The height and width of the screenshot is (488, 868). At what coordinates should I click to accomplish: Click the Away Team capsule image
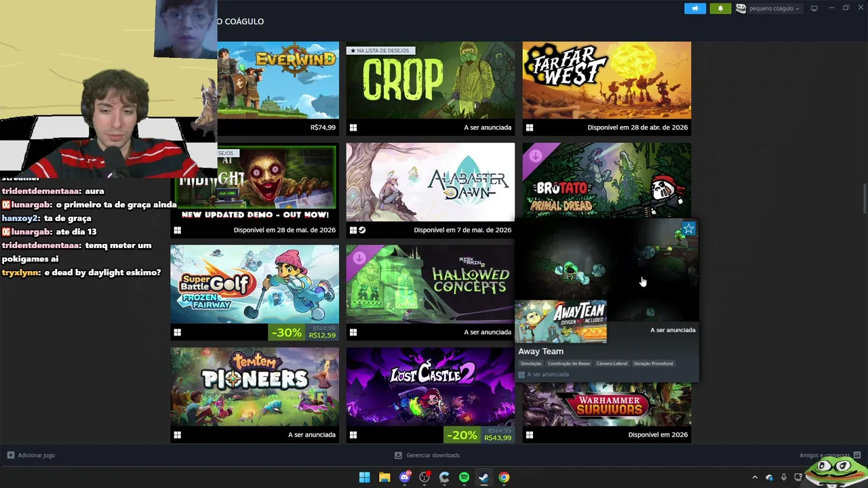[x=561, y=321]
